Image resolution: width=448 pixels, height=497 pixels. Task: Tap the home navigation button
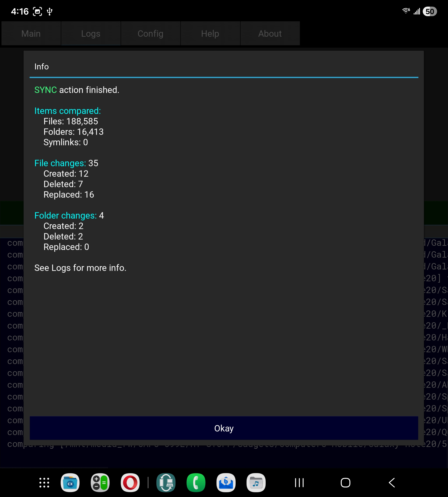(x=345, y=483)
